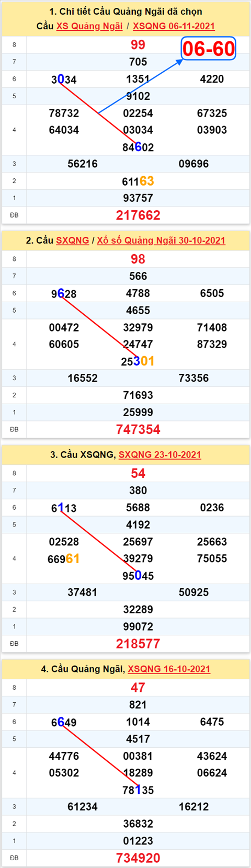Click the number '56216'

tap(83, 164)
